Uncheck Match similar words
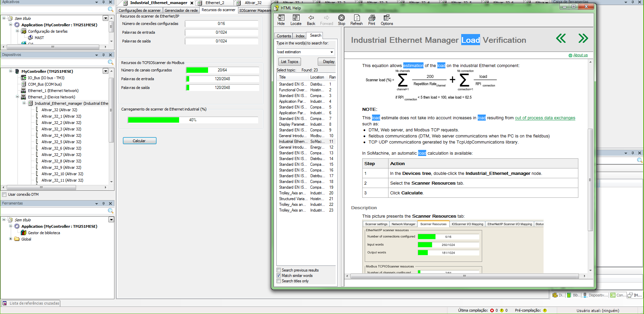Screen dimensions: 644x314 click(x=279, y=276)
